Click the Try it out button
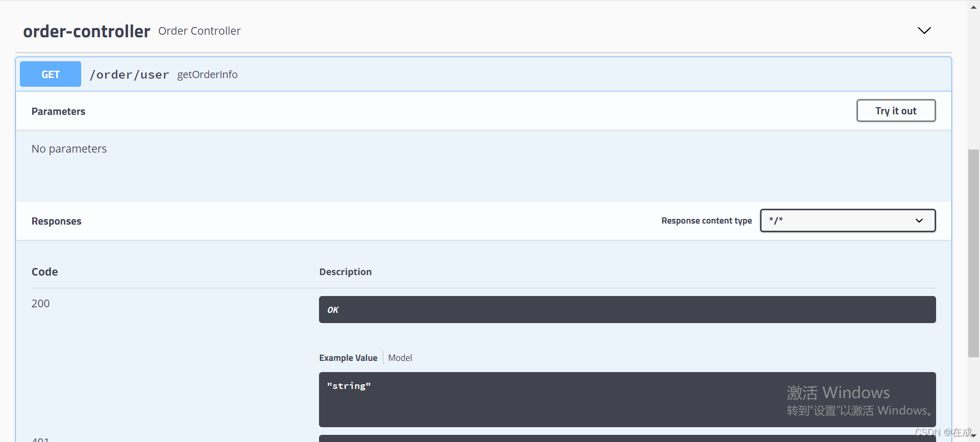This screenshot has width=980, height=442. pyautogui.click(x=896, y=111)
